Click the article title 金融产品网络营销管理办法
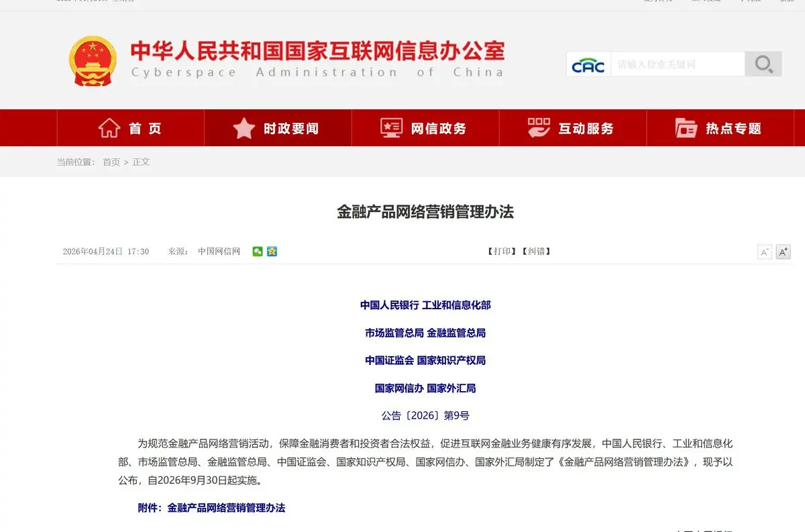The width and height of the screenshot is (805, 532). (425, 212)
